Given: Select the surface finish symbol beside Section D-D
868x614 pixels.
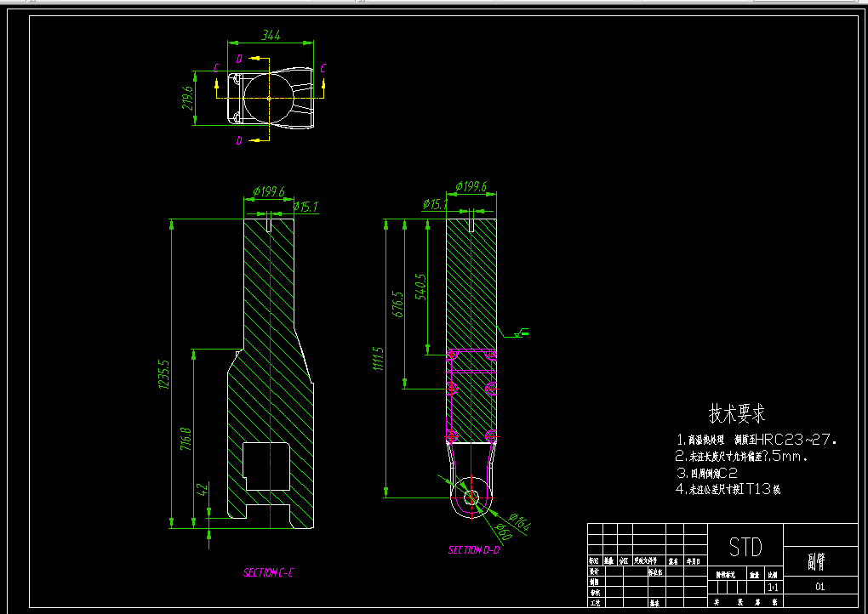Looking at the screenshot, I should point(514,332).
